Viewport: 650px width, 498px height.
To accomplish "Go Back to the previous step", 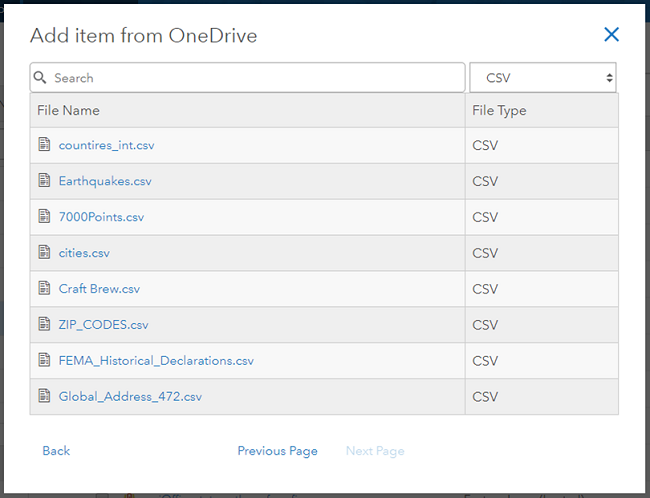I will click(56, 451).
